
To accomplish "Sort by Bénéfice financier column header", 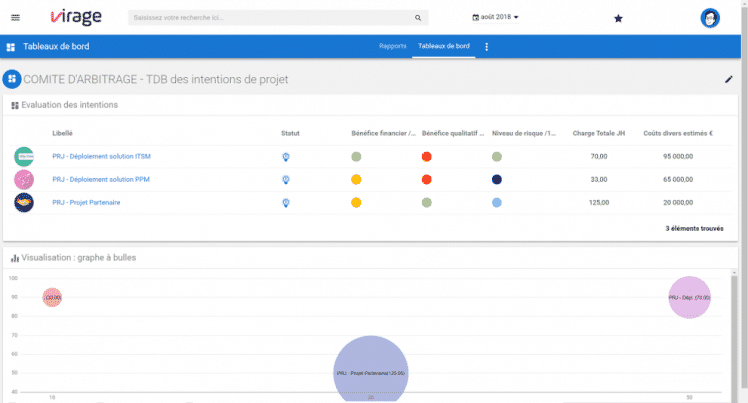I will point(384,133).
